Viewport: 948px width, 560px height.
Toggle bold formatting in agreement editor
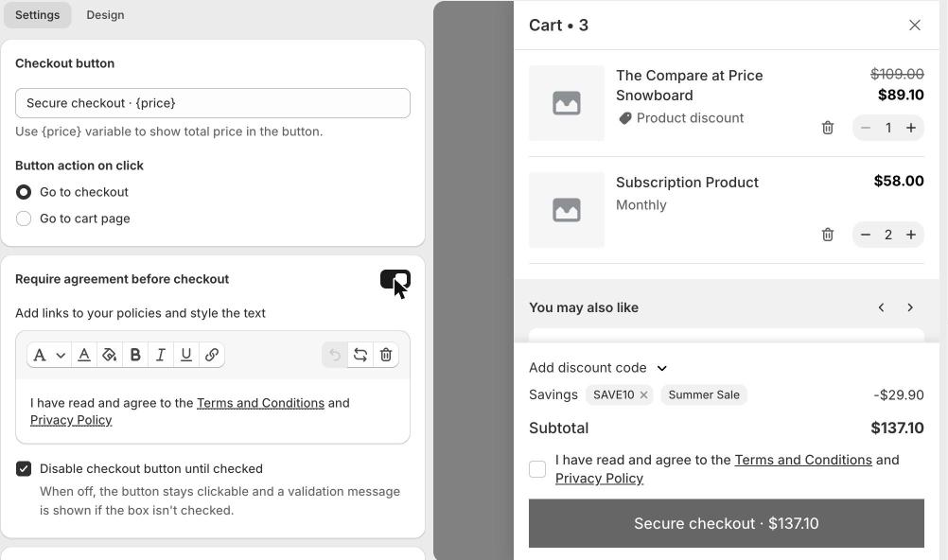(135, 355)
